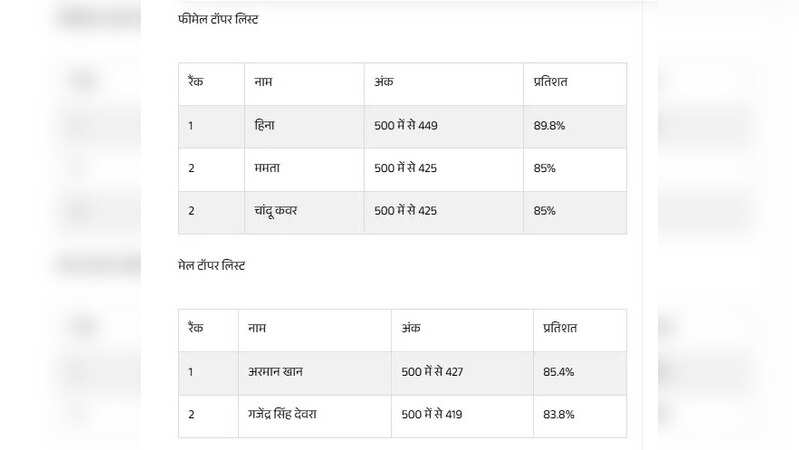Click चांदू कवर's 85% percentage cell
Screen dimensions: 799x450
point(545,211)
